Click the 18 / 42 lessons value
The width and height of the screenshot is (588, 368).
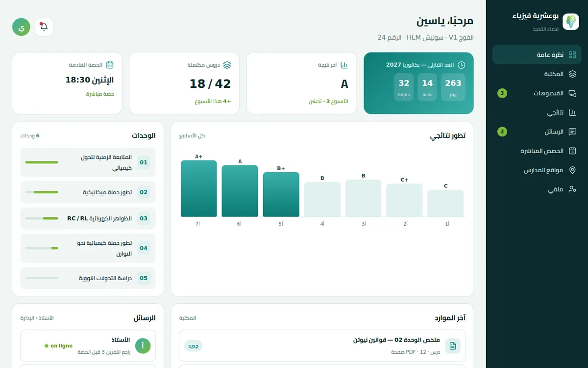[210, 84]
